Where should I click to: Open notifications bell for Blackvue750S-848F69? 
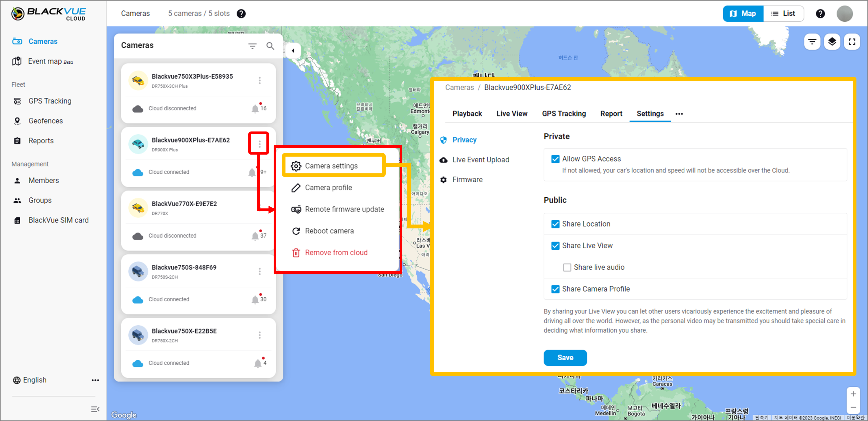click(255, 299)
